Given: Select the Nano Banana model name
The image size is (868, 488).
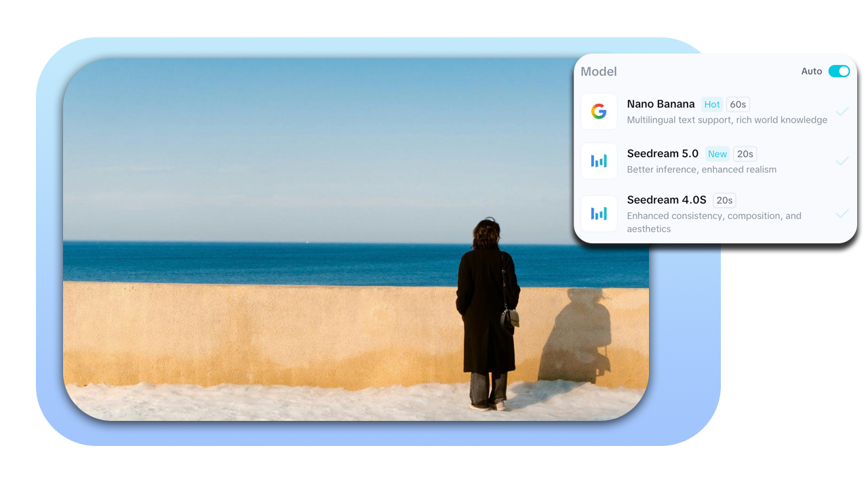Looking at the screenshot, I should point(660,104).
